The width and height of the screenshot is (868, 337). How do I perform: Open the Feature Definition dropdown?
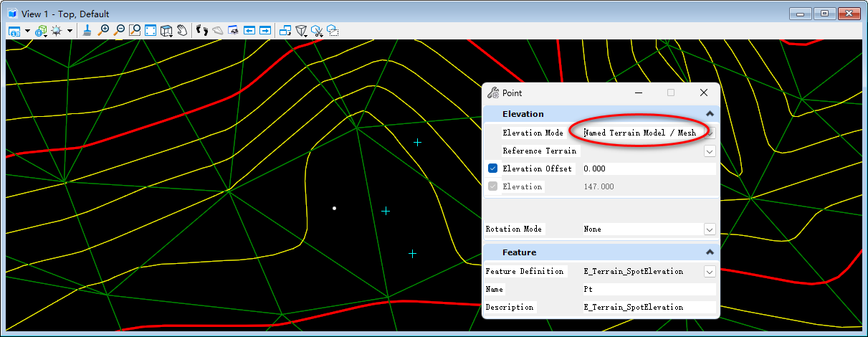pyautogui.click(x=710, y=272)
